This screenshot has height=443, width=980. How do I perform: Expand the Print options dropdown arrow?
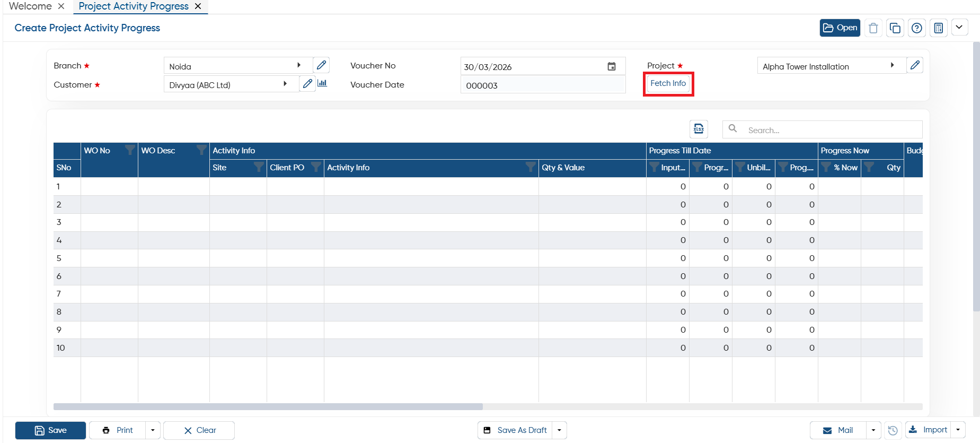click(153, 430)
